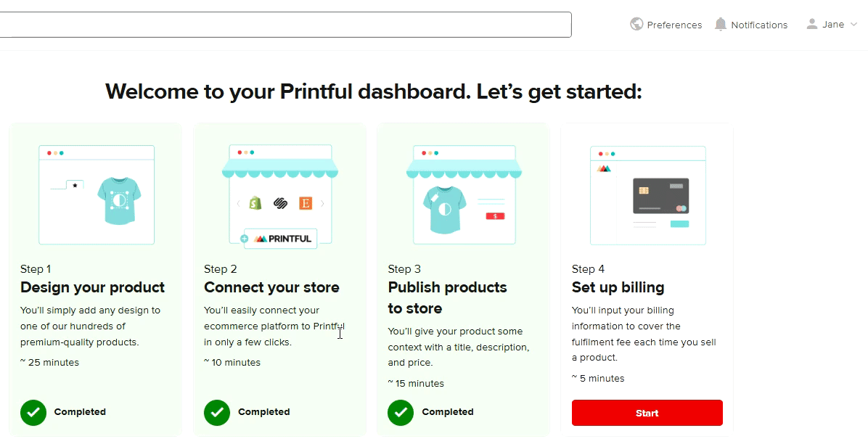Click left carousel arrow beside Shopify
The width and height of the screenshot is (868, 444).
pos(239,203)
